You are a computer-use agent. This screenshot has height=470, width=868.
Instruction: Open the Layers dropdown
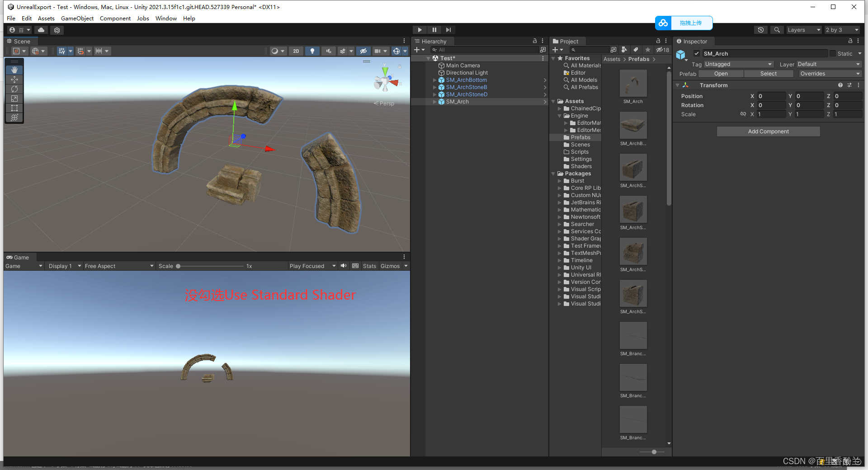(804, 30)
